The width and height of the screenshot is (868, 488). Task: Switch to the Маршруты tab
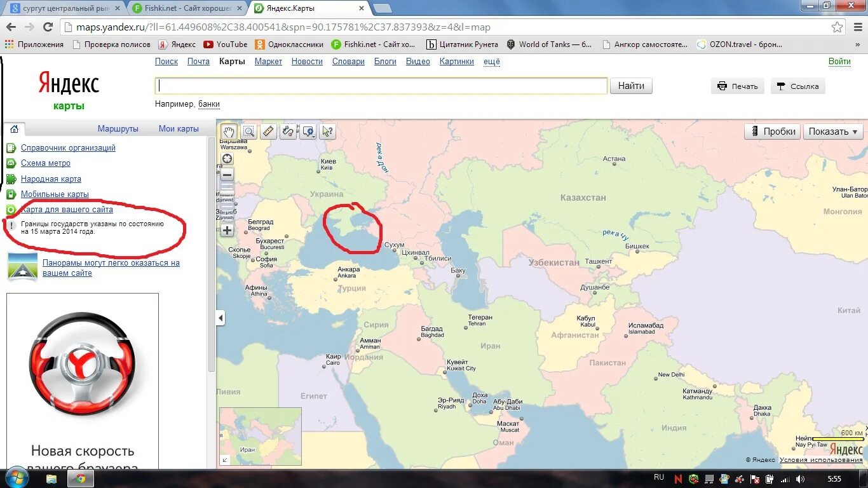coord(118,129)
